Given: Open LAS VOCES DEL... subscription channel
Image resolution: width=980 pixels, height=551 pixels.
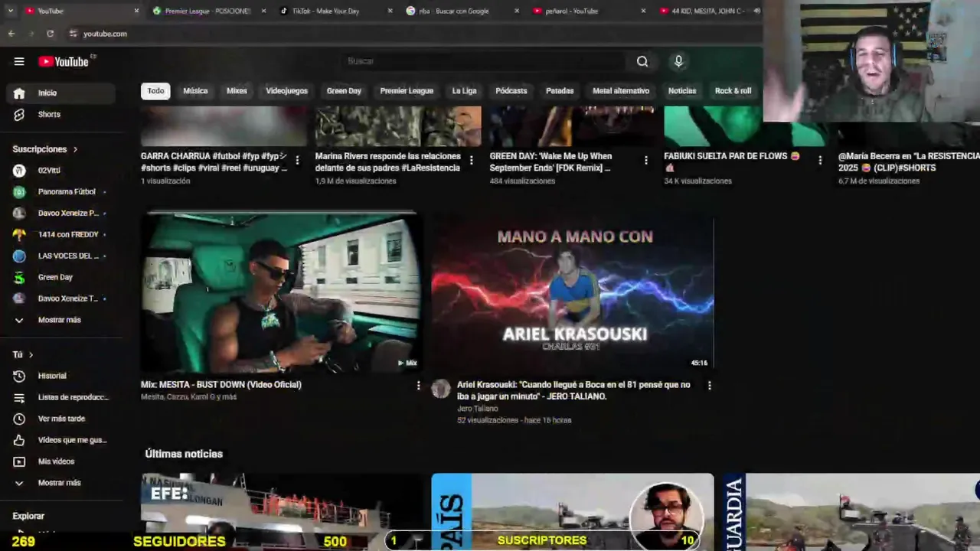Looking at the screenshot, I should coord(61,256).
